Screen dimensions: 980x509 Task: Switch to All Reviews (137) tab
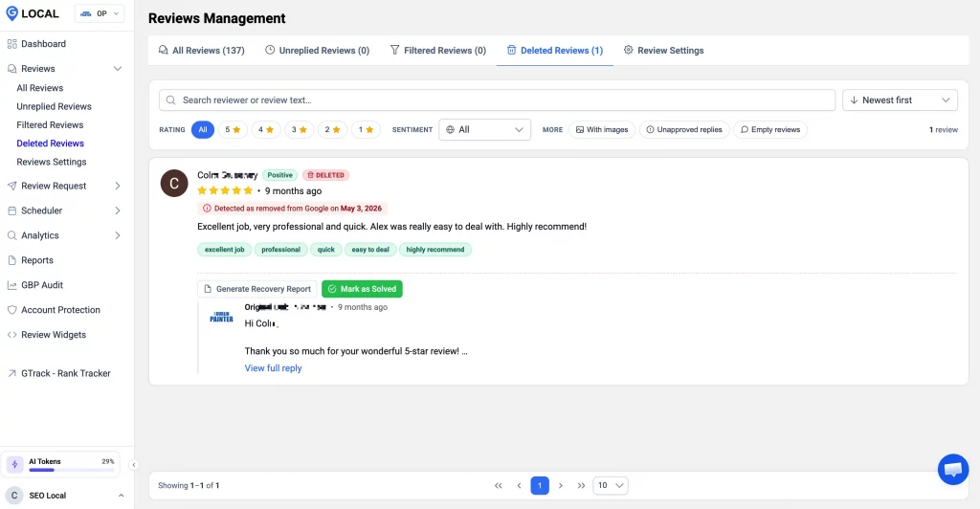click(201, 51)
